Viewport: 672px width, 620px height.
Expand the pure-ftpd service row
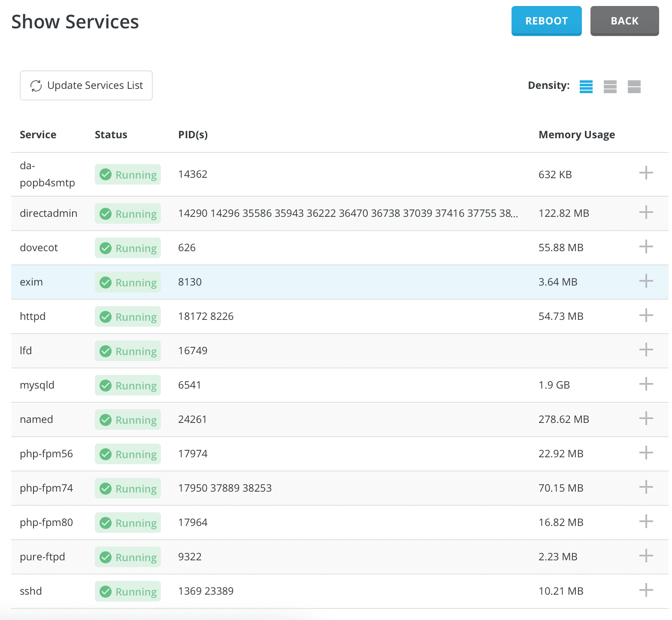[x=646, y=556]
